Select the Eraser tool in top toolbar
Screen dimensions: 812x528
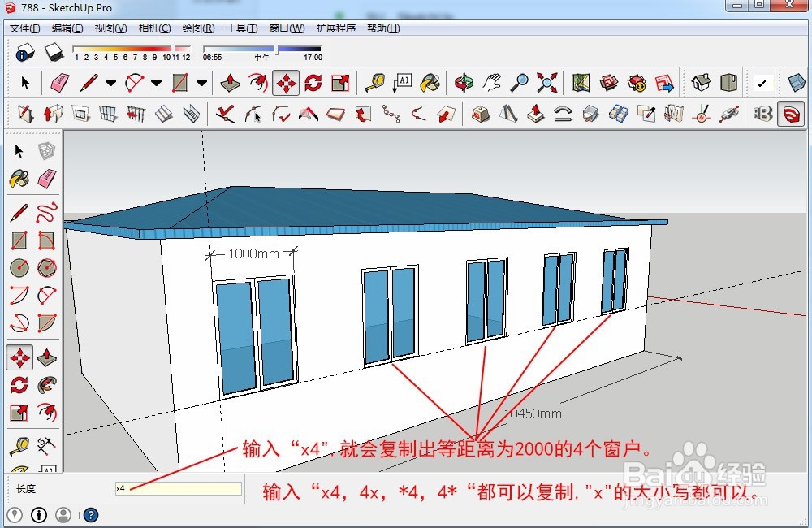tap(60, 83)
